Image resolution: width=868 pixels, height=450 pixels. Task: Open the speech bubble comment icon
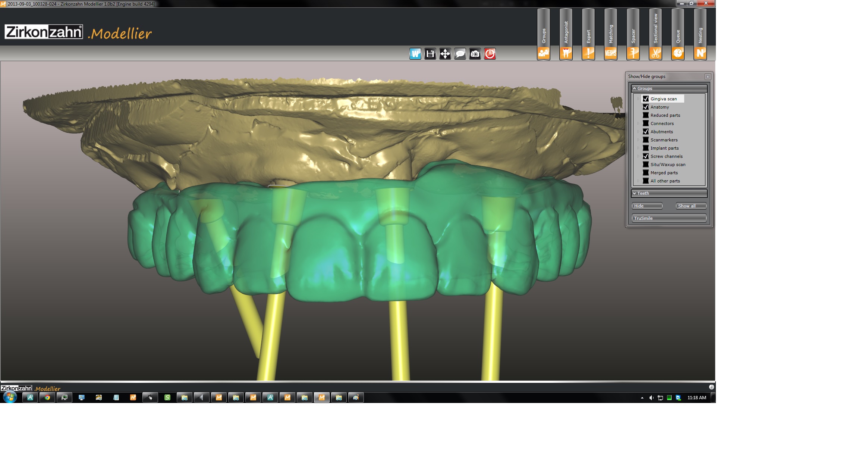[460, 54]
